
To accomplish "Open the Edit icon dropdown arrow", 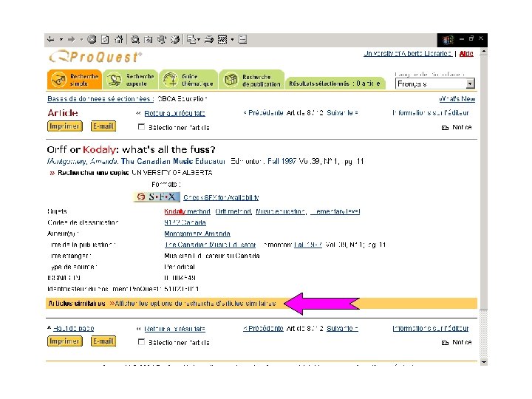I will (x=233, y=40).
